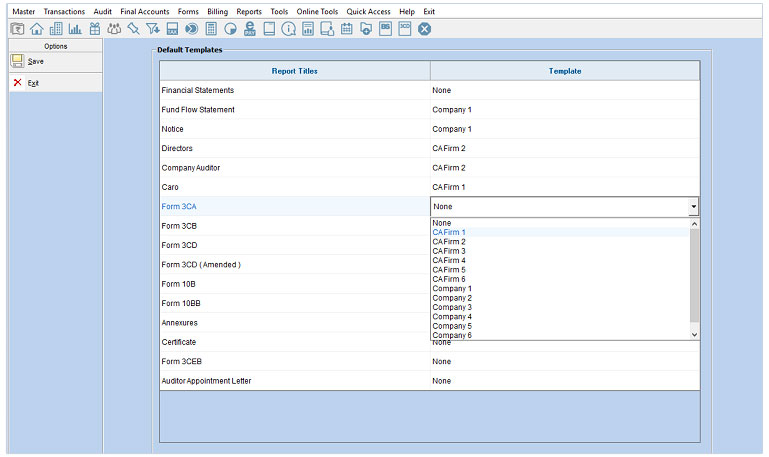
Task: Expand the Form 3CA template dropdown arrow
Action: click(x=693, y=207)
